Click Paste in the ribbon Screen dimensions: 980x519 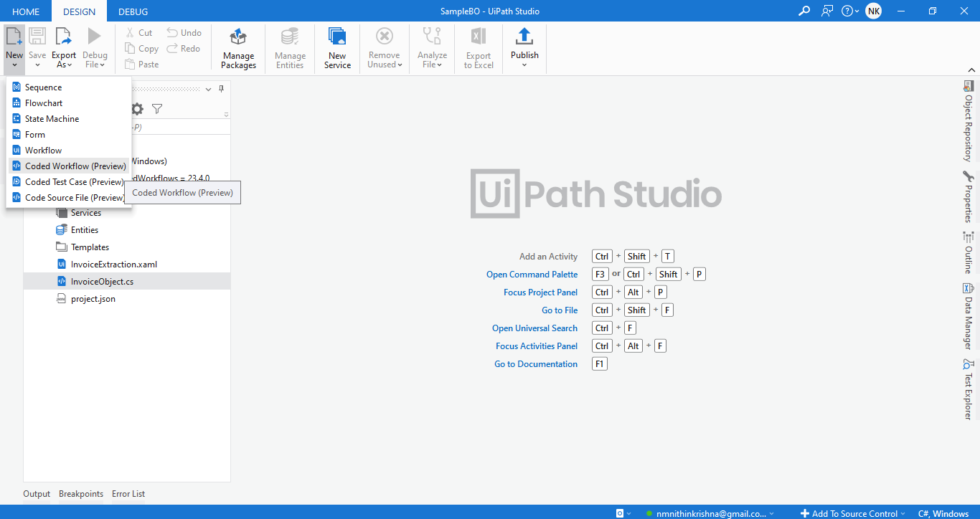tap(141, 64)
